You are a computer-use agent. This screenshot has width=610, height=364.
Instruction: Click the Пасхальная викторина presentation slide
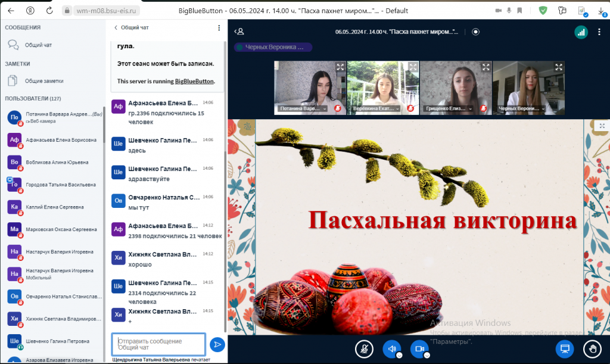[x=419, y=227]
